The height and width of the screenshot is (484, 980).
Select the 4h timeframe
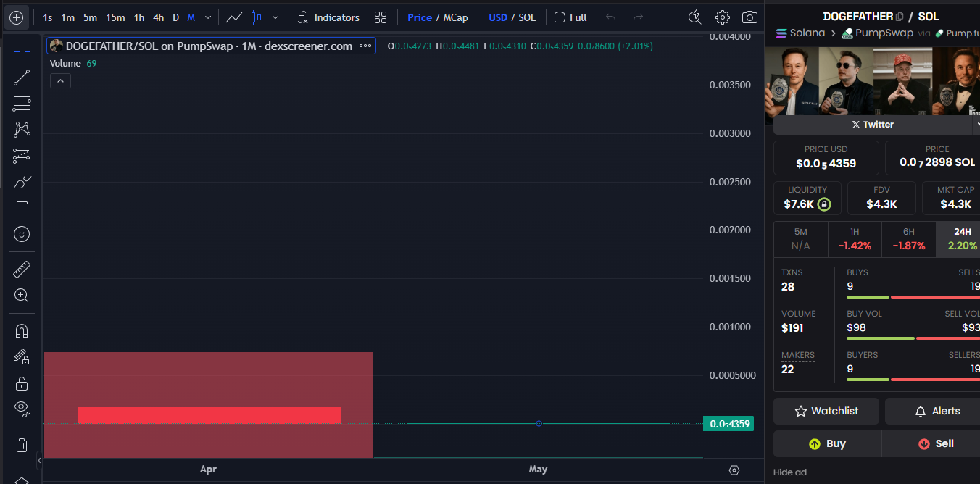158,17
